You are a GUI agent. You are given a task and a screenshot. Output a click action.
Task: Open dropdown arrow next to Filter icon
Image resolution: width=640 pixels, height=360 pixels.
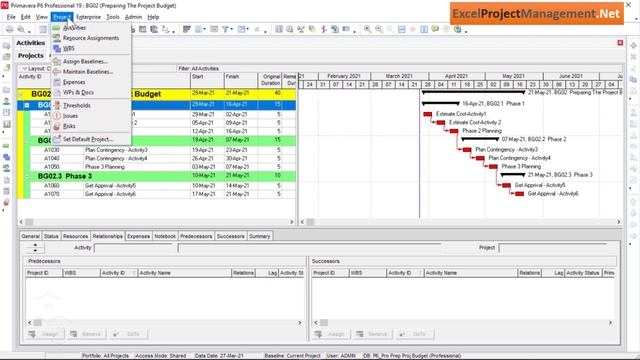point(231,29)
